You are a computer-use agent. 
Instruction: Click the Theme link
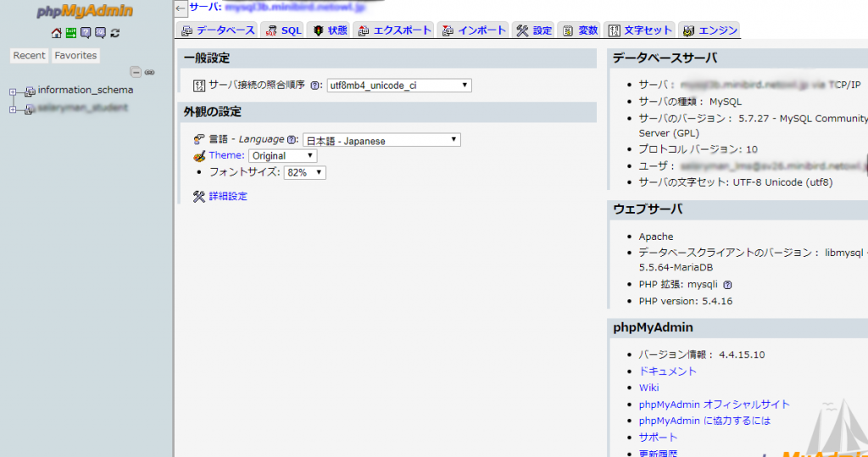[226, 156]
